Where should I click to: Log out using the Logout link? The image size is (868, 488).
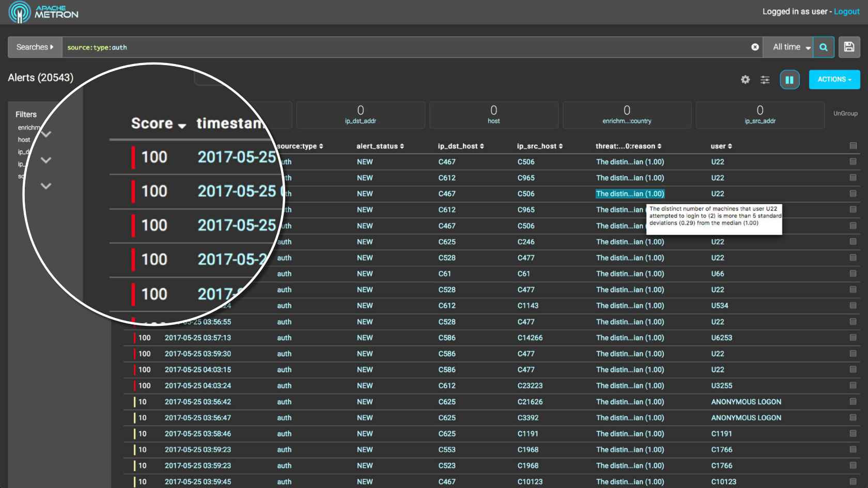(x=846, y=11)
